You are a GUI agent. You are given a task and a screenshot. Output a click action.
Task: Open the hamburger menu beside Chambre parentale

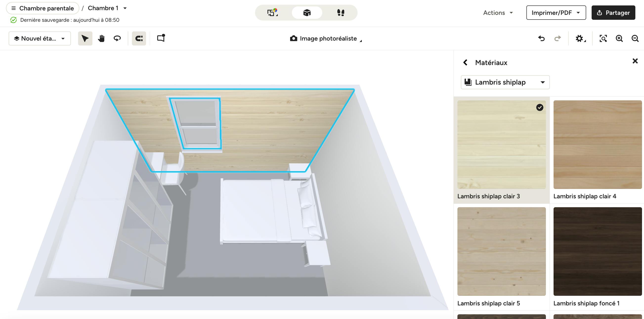14,8
